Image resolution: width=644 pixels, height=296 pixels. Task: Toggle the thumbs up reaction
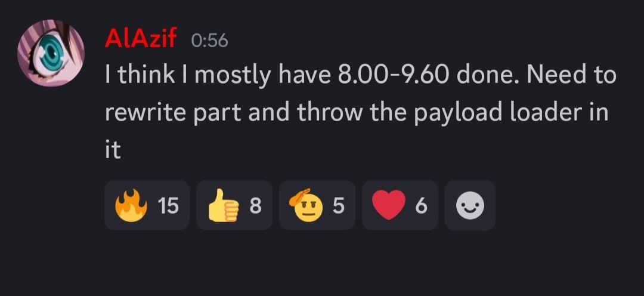click(x=234, y=205)
